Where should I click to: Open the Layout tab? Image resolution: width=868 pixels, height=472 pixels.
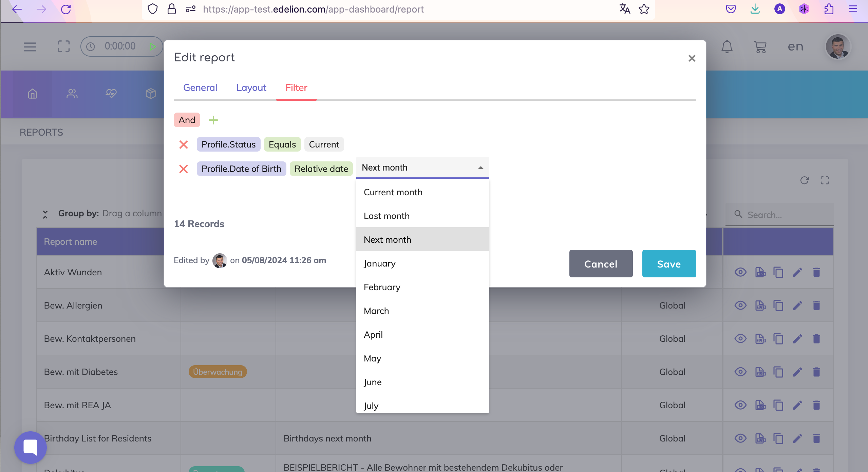coord(251,87)
